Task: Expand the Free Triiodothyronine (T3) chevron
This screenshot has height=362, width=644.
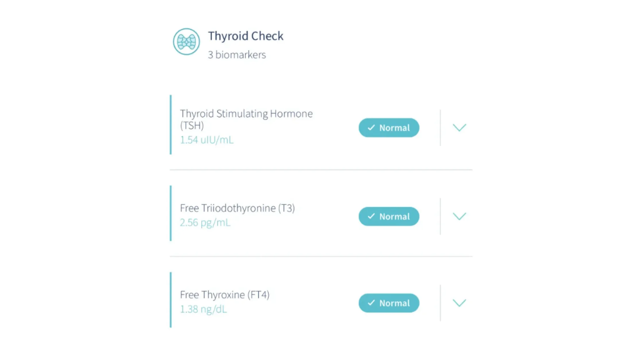Action: (x=459, y=216)
